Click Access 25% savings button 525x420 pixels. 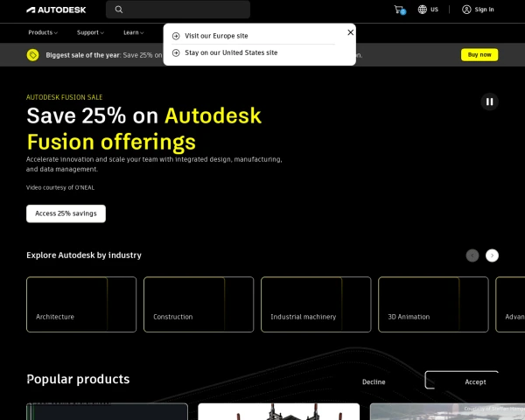pyautogui.click(x=66, y=213)
